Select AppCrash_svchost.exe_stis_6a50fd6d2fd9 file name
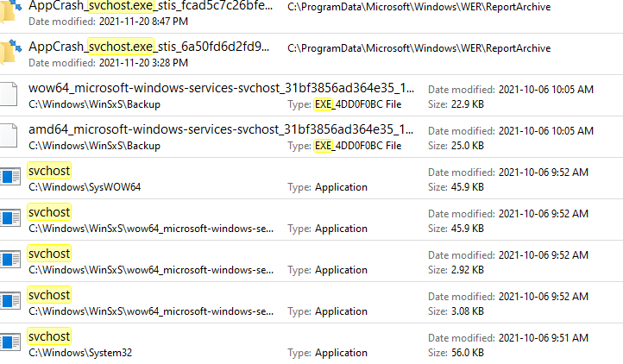Image resolution: width=623 pixels, height=364 pixels. point(149,47)
